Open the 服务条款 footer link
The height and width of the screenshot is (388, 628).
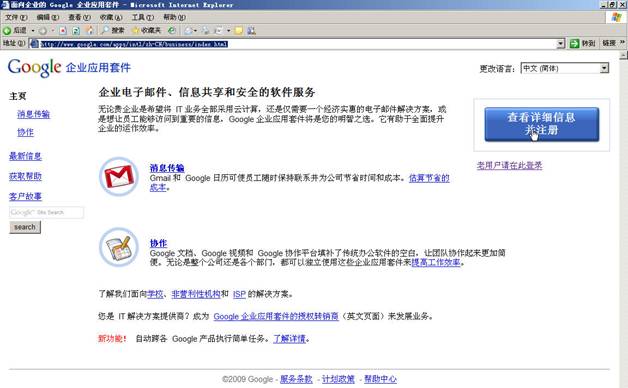(296, 379)
